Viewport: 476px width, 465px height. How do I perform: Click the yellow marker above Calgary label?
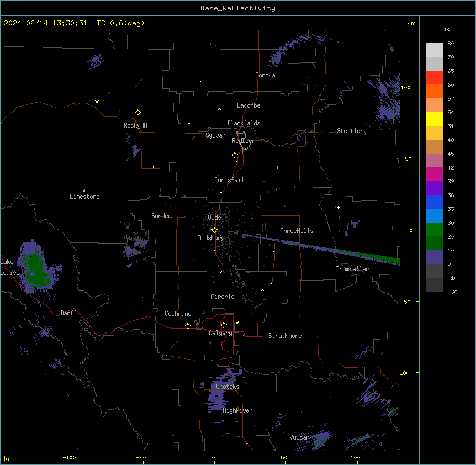(x=224, y=325)
